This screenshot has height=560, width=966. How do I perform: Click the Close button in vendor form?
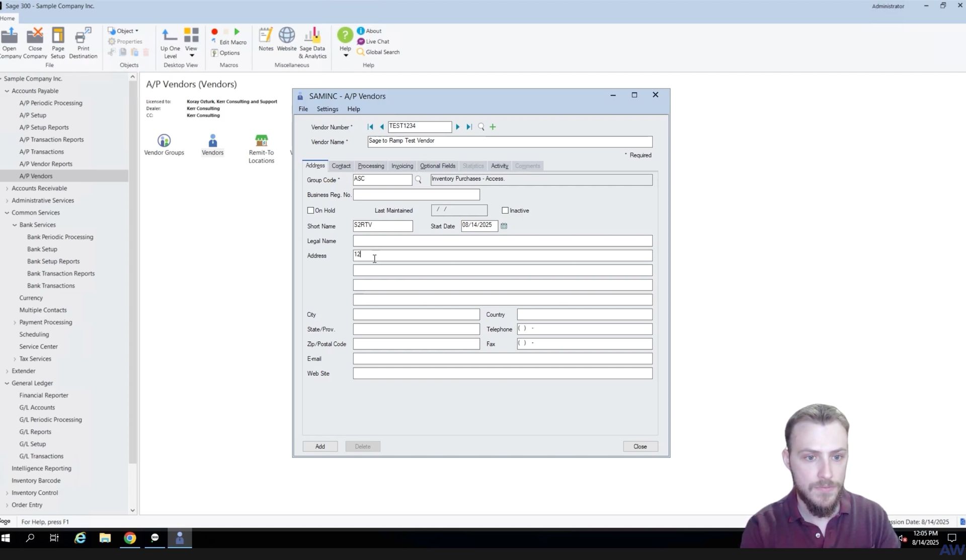pyautogui.click(x=640, y=446)
